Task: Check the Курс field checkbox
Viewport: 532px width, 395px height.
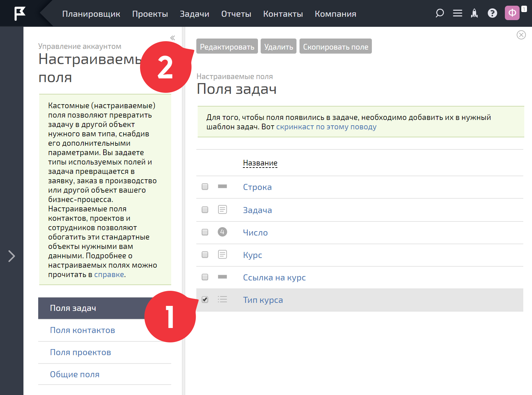Action: click(x=205, y=255)
